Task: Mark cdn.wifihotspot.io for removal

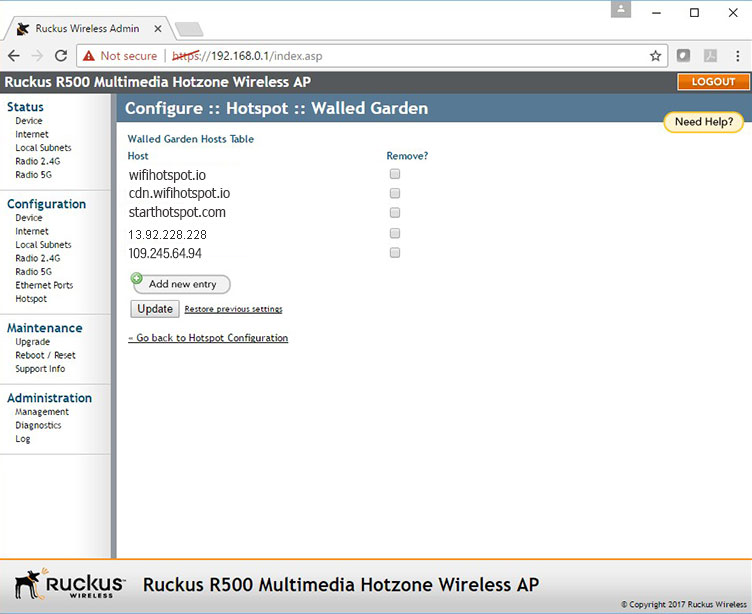Action: (395, 193)
